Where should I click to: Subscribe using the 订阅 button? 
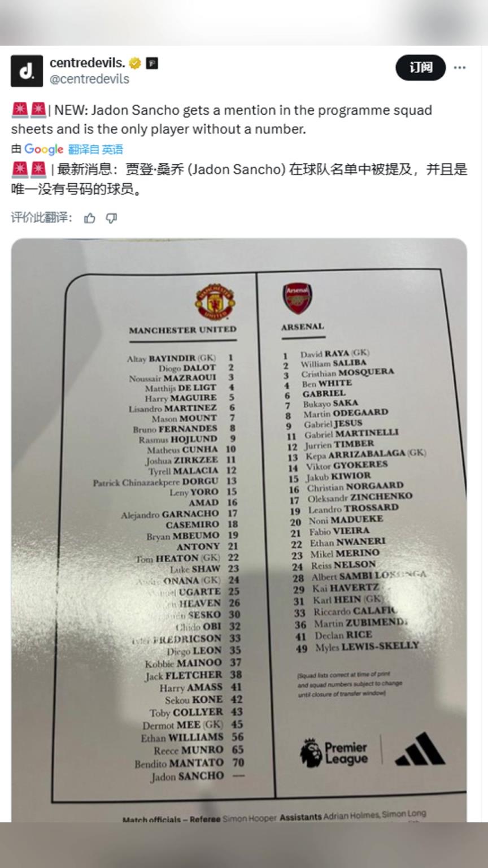click(421, 67)
